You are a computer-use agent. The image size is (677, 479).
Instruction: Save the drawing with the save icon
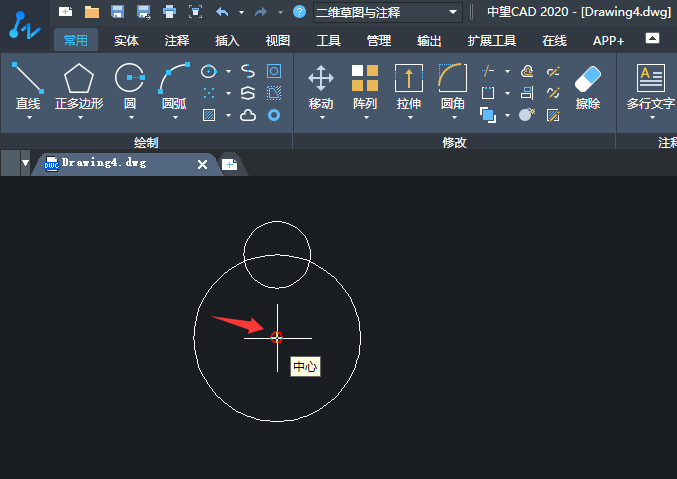coord(117,12)
